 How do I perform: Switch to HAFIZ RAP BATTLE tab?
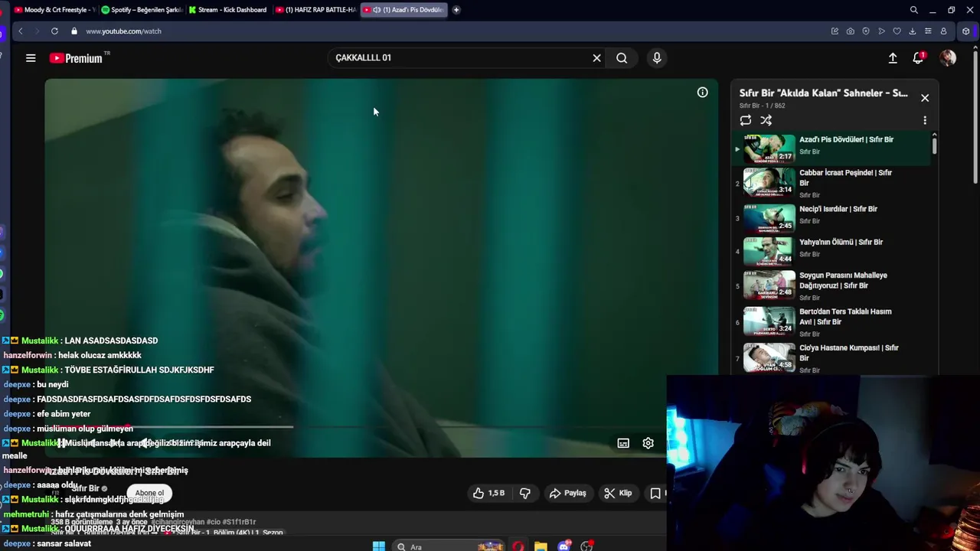[x=315, y=10]
